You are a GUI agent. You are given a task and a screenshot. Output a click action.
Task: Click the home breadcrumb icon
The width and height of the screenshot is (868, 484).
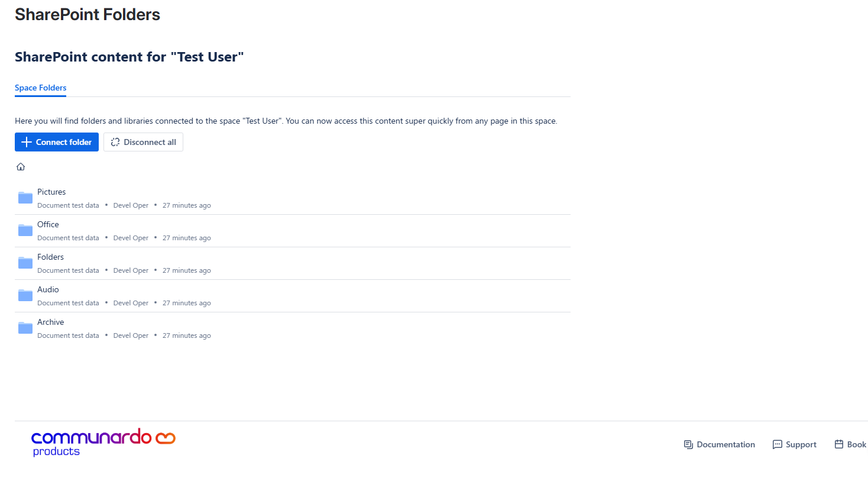tap(21, 167)
